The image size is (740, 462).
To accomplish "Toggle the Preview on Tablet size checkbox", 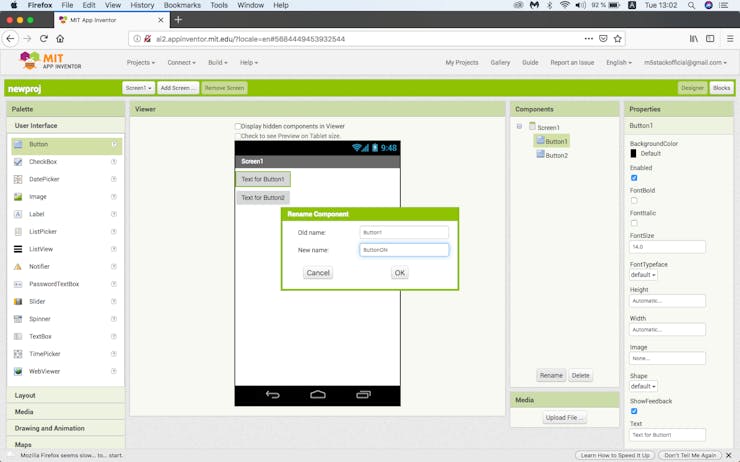I will pyautogui.click(x=238, y=136).
